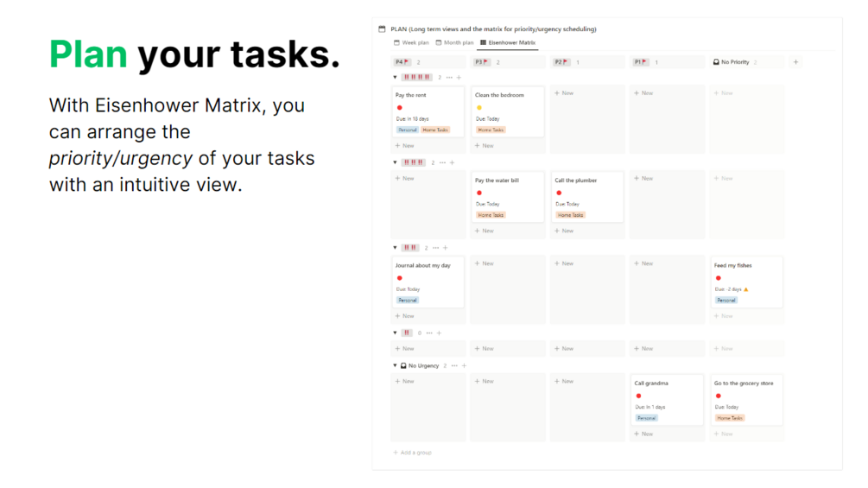
Task: Click New under Pay the rent card
Action: [x=405, y=145]
